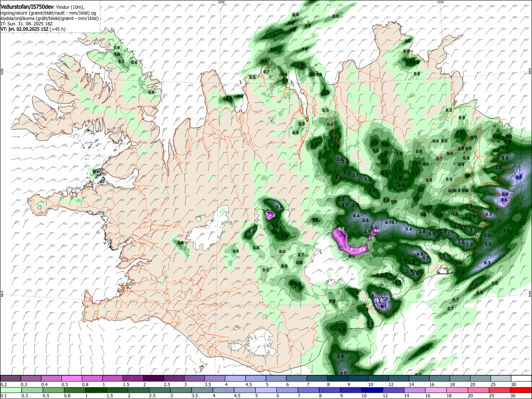The height and width of the screenshot is (399, 532).
Task: Pick the pale green 0.1 swatch in the bottom legend row
Action: (11, 390)
